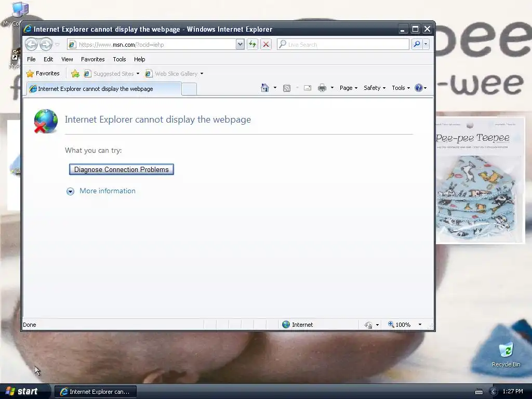This screenshot has width=532, height=399.
Task: Click the keyboard icon in system tray
Action: 478,392
